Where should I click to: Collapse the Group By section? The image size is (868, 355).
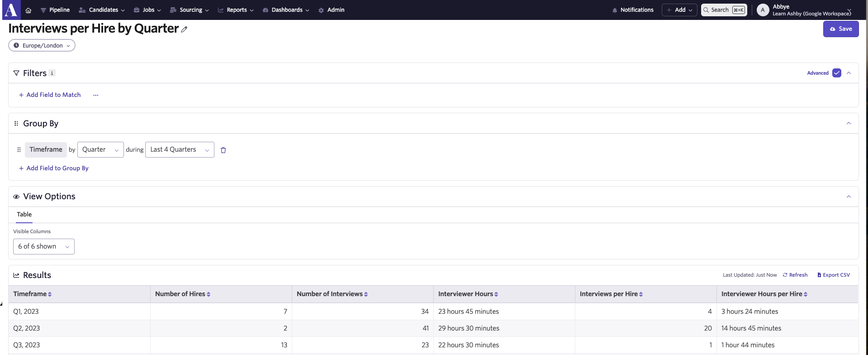coord(849,123)
